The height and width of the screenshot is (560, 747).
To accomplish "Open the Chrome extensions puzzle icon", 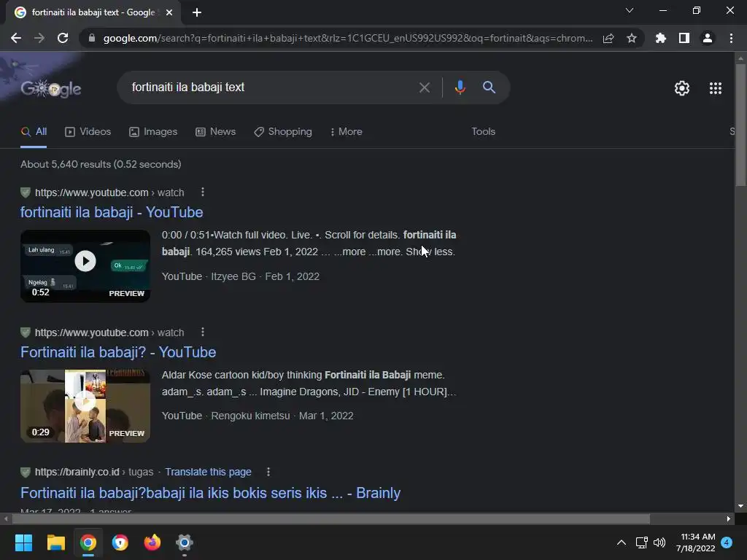I will point(661,38).
